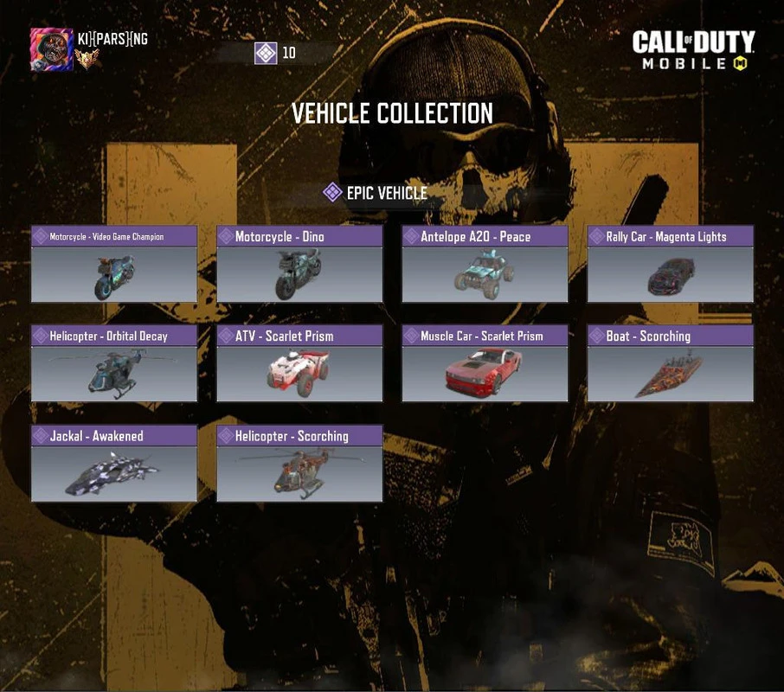Screen dimensions: 784x692
Task: Select the Motorcycle - Video Game Champion card
Action: (114, 264)
